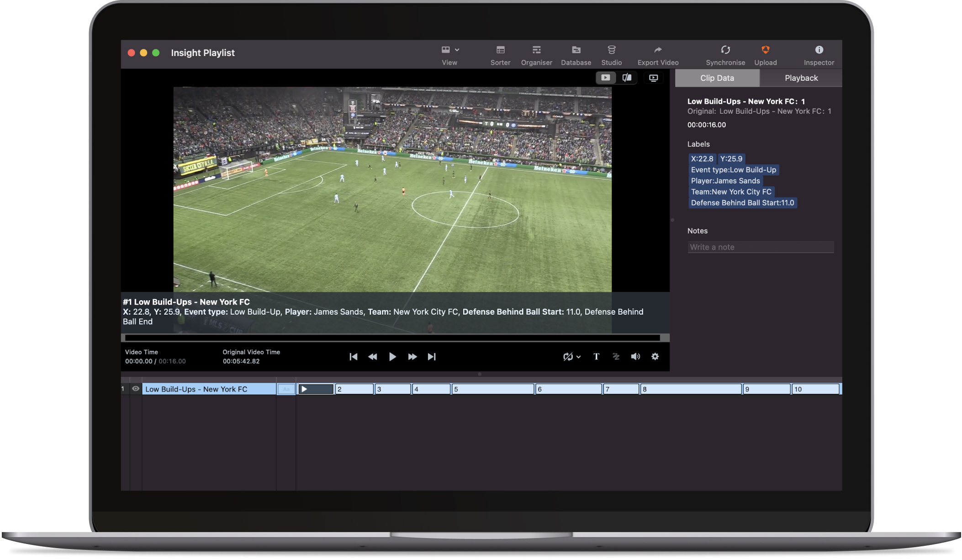Click in the Write a note field

point(761,247)
